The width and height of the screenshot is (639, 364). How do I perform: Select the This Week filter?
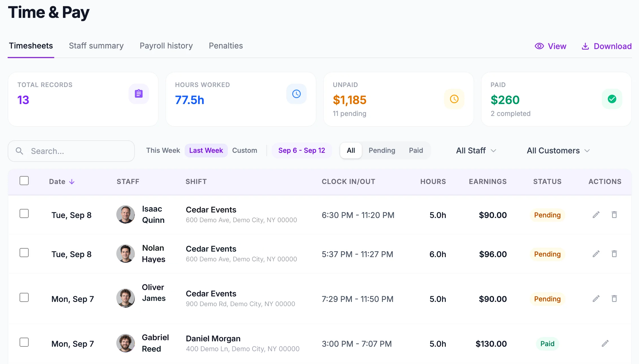click(x=163, y=151)
